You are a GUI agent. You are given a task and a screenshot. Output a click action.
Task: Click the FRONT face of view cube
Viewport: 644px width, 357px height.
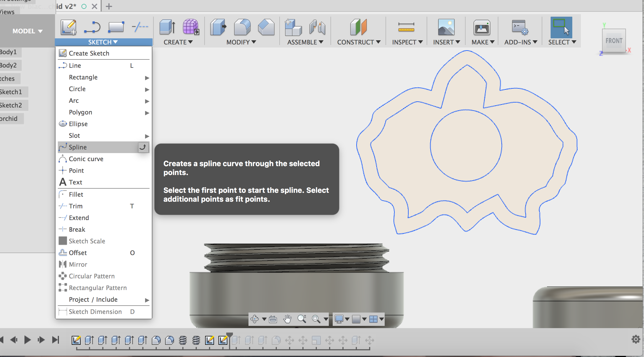pos(614,41)
